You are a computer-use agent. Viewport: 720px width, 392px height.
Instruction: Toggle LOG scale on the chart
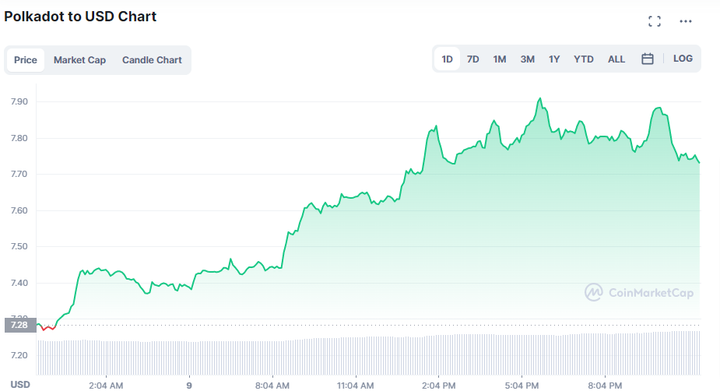683,59
